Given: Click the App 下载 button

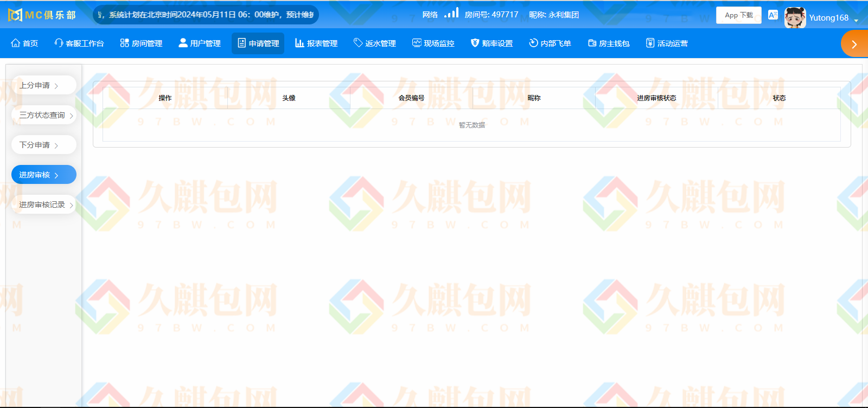Looking at the screenshot, I should (739, 15).
